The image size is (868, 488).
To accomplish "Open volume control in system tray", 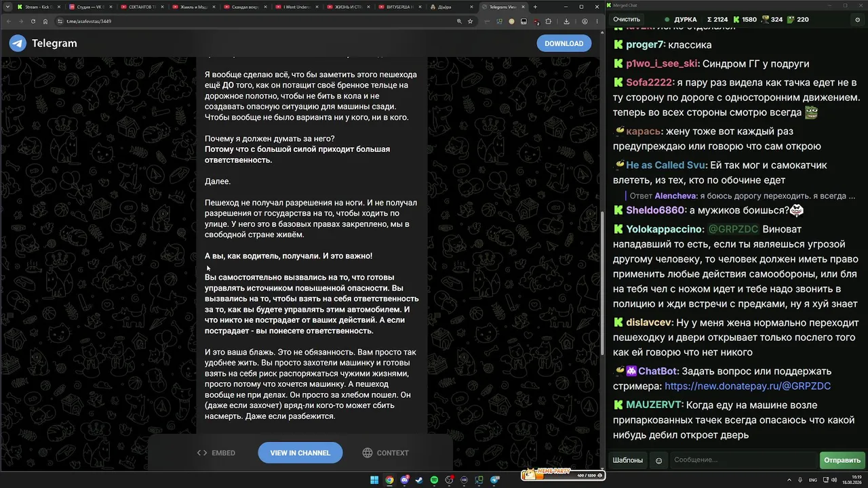I will tap(833, 480).
